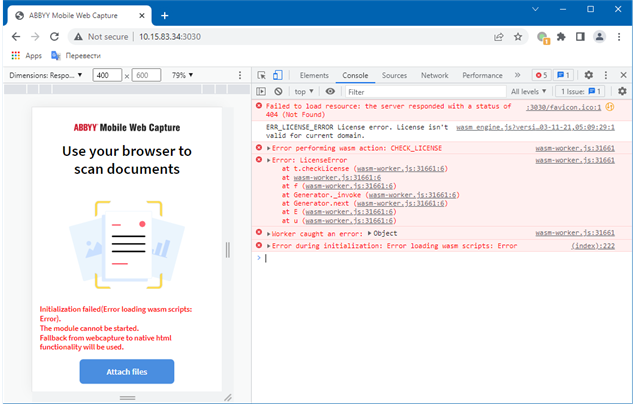Open the Extensions puzzle icon
This screenshot has height=404, width=634.
(x=561, y=37)
